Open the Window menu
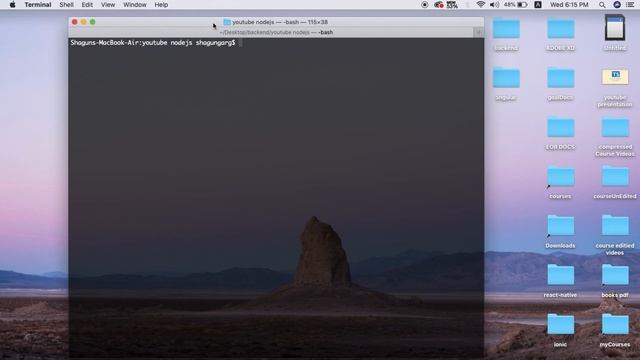 pyautogui.click(x=135, y=5)
